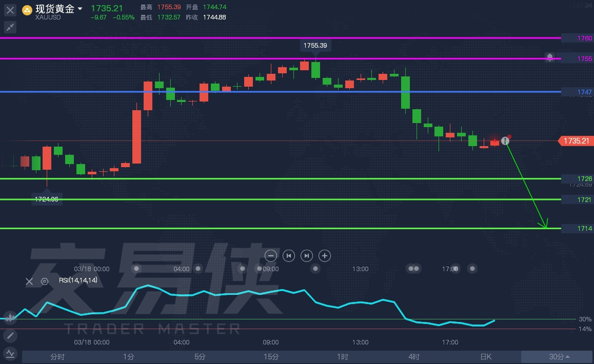This screenshot has width=594, height=364.
Task: Remove the RSI indicator with X
Action: tap(29, 281)
